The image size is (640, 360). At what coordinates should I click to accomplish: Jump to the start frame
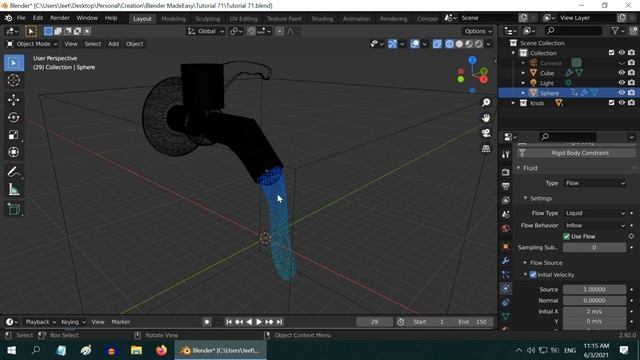pos(229,322)
